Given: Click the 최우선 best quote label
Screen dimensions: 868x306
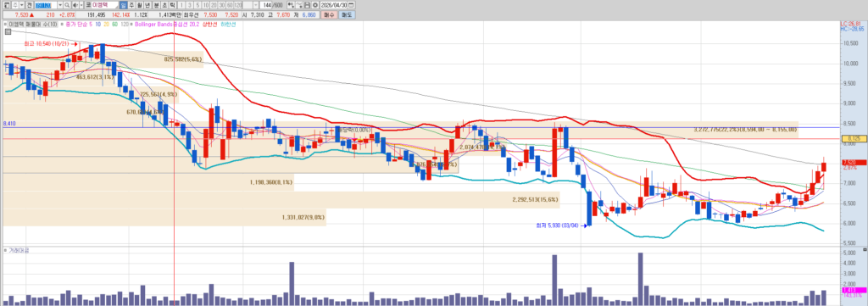Looking at the screenshot, I should (191, 15).
